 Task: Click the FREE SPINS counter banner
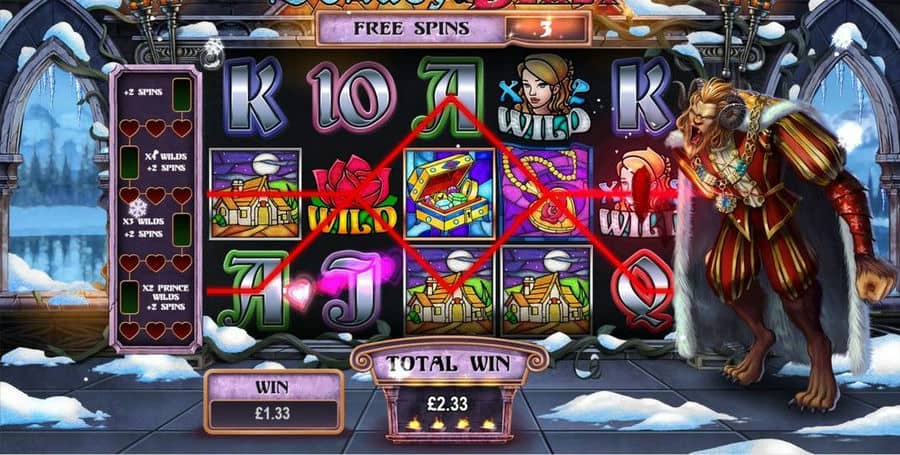click(453, 29)
